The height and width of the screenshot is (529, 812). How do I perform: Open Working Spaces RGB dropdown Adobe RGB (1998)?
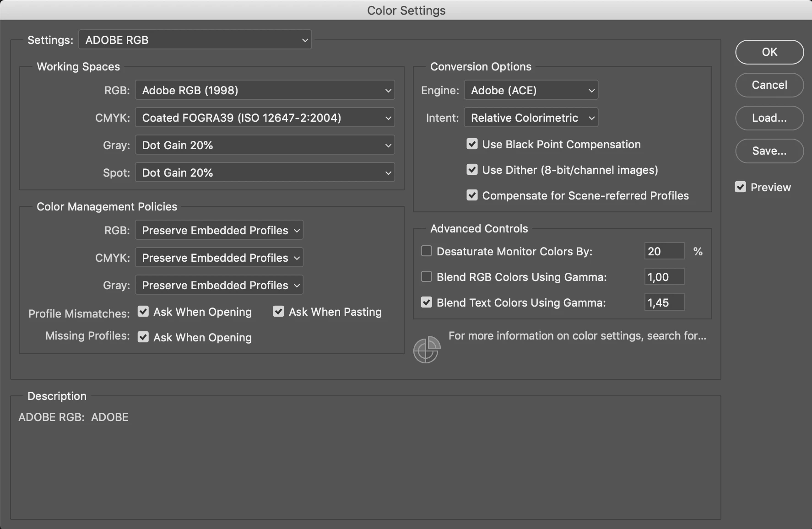tap(265, 90)
